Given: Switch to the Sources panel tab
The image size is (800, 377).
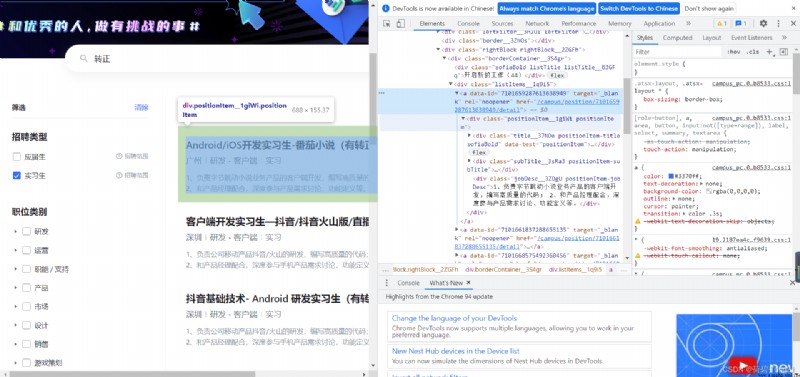Looking at the screenshot, I should click(x=502, y=23).
